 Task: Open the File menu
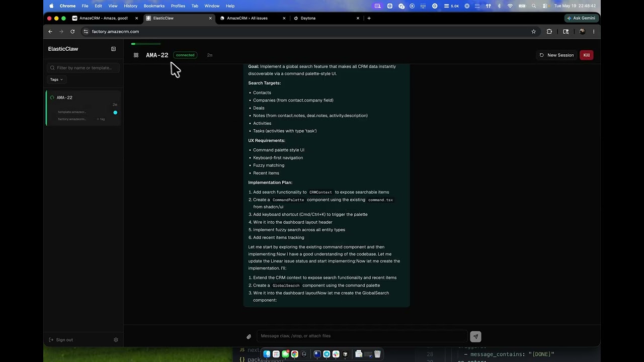click(x=85, y=6)
